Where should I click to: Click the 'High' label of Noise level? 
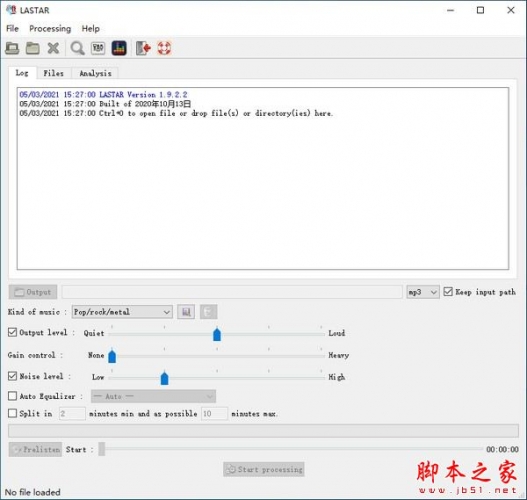pyautogui.click(x=336, y=377)
